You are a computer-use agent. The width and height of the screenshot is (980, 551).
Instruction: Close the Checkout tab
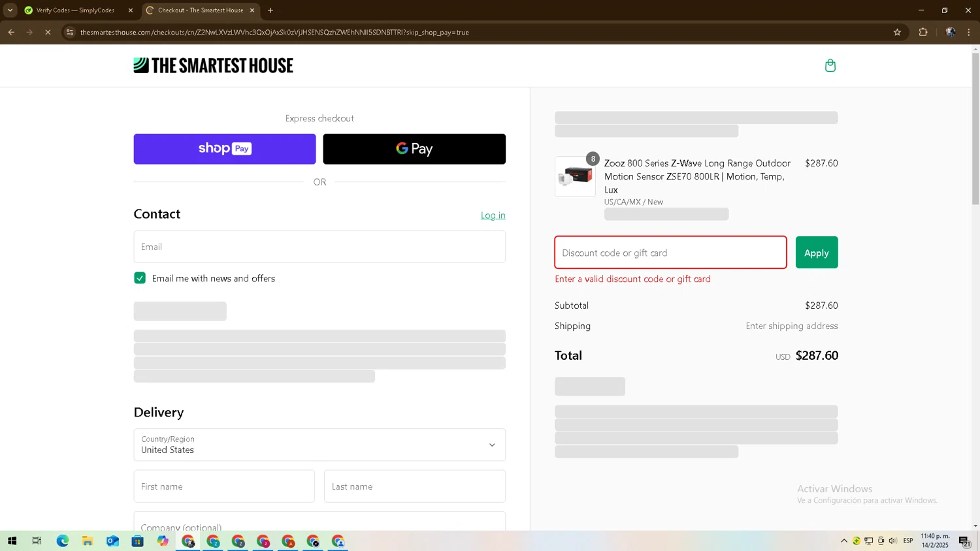click(252, 10)
